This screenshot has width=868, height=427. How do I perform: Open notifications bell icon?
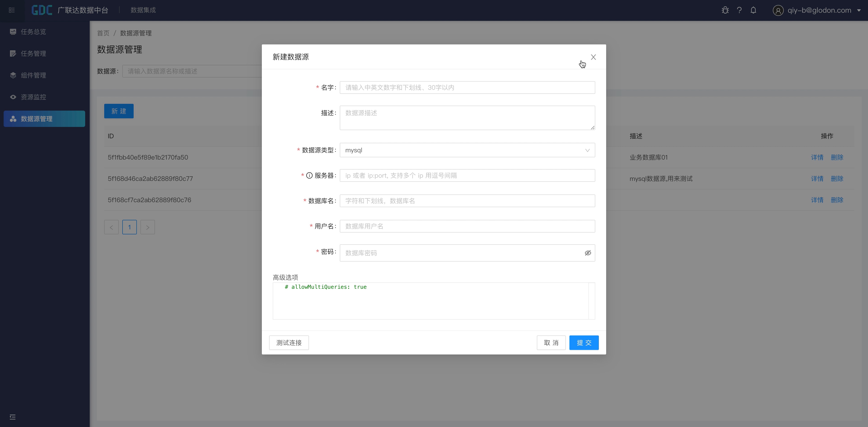753,10
